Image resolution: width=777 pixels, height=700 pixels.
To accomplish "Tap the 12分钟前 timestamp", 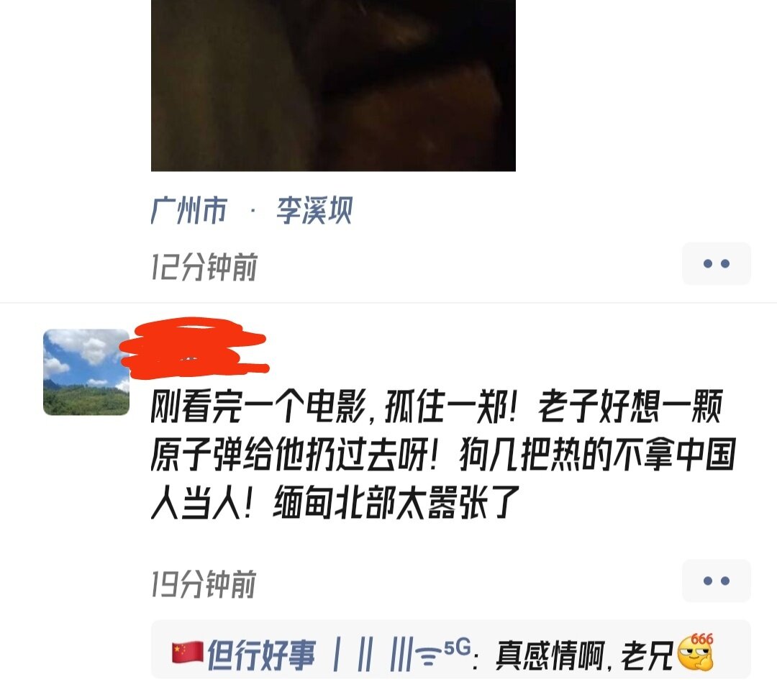I will tap(204, 267).
